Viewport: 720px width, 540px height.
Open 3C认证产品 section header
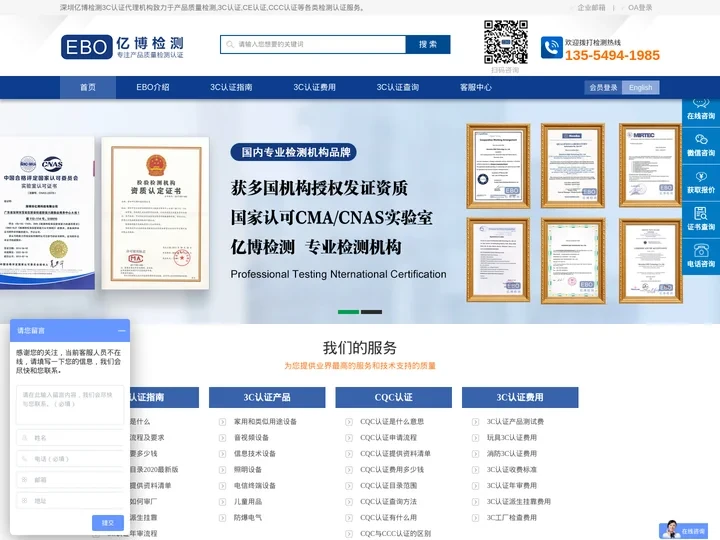point(267,397)
